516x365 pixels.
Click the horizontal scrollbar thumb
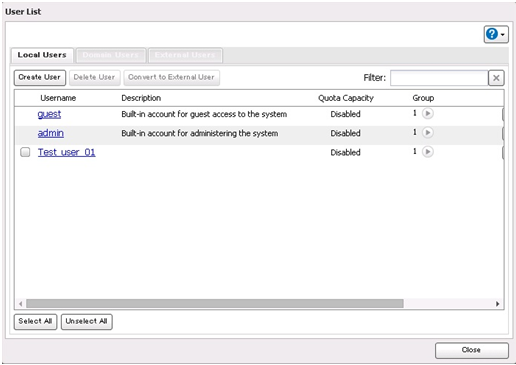[x=215, y=304]
